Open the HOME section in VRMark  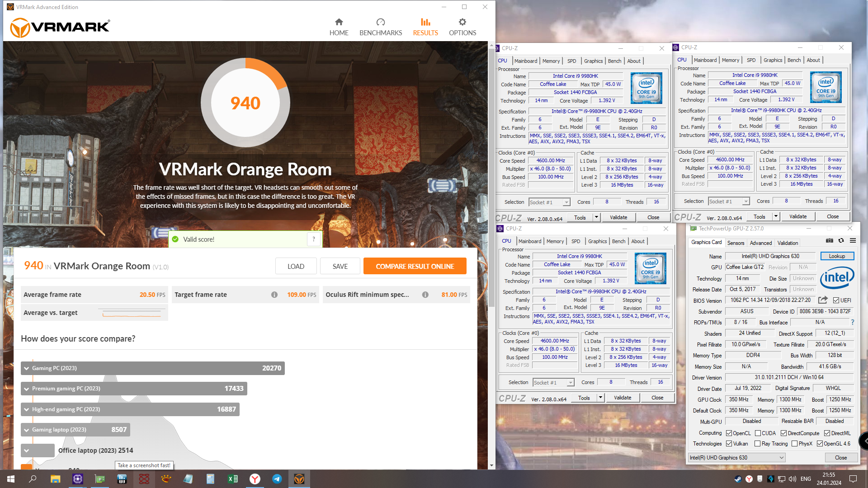[x=339, y=27]
